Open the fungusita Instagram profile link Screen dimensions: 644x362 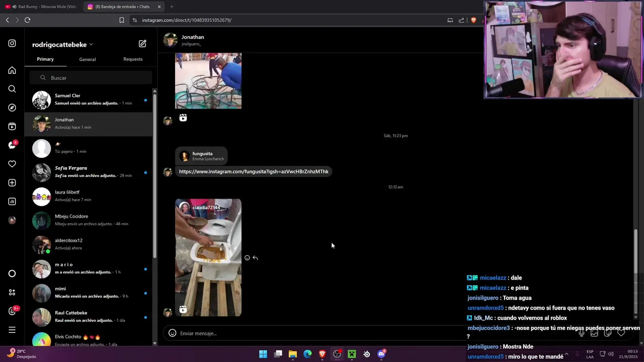254,171
